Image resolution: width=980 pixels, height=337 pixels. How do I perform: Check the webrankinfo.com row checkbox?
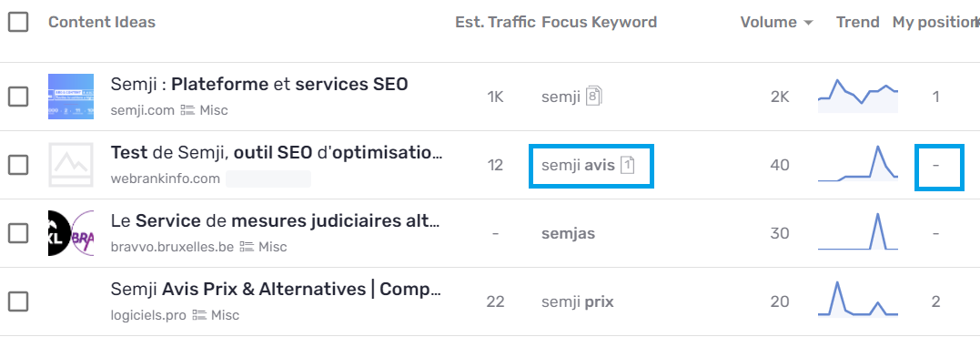click(18, 165)
